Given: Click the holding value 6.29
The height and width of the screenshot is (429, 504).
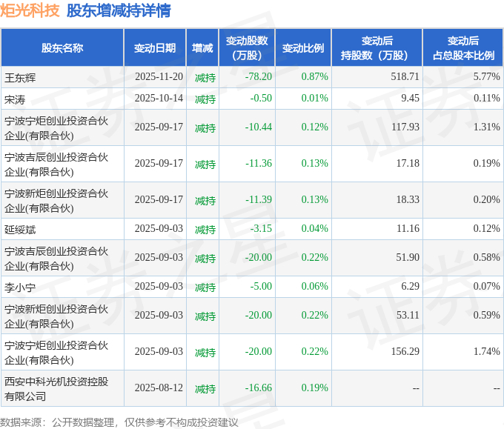Looking at the screenshot, I should coord(410,286).
